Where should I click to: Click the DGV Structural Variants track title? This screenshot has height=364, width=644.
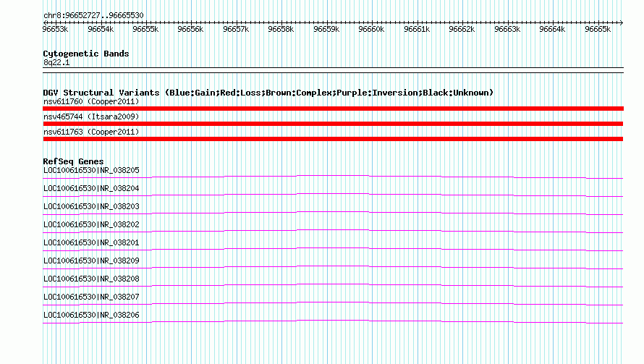(268, 93)
